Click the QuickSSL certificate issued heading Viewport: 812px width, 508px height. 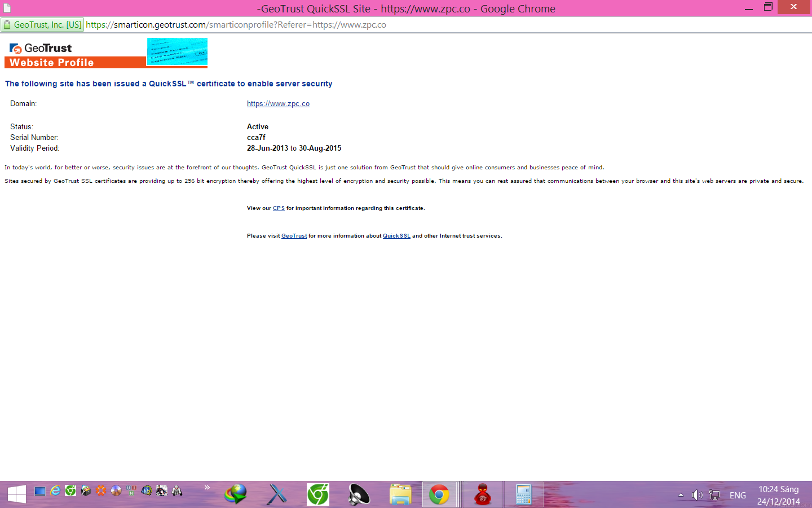[169, 84]
